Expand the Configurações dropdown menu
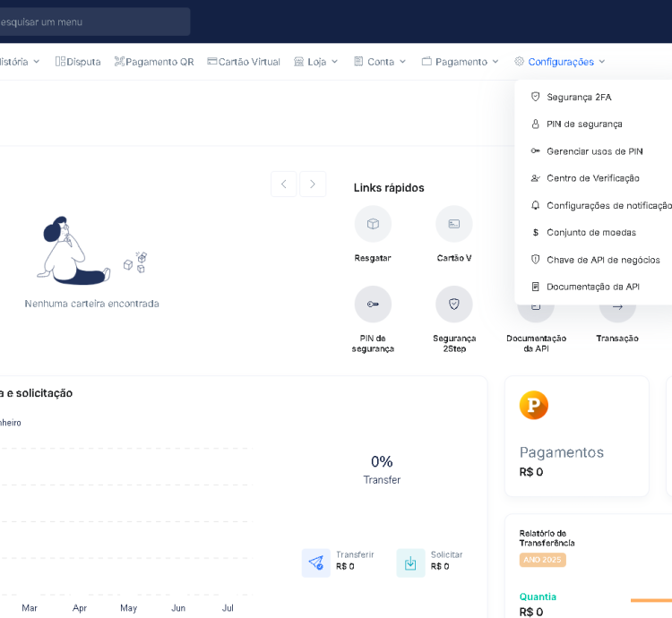 560,62
